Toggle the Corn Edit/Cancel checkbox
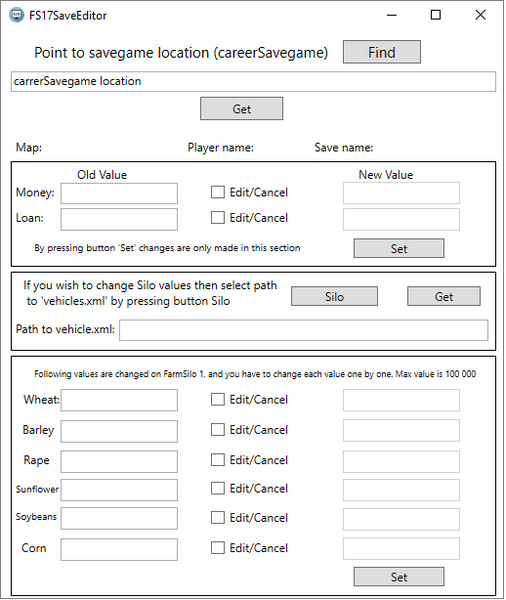This screenshot has width=506, height=600. point(218,548)
